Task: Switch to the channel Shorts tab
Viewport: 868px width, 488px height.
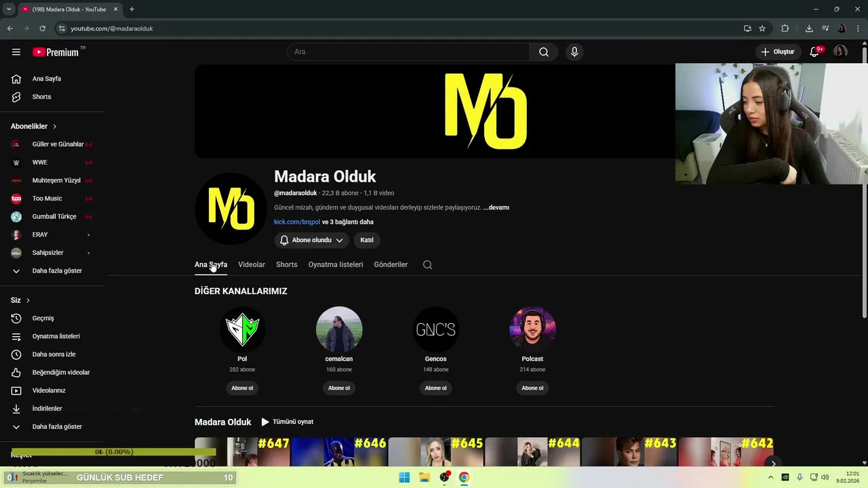Action: (x=287, y=265)
